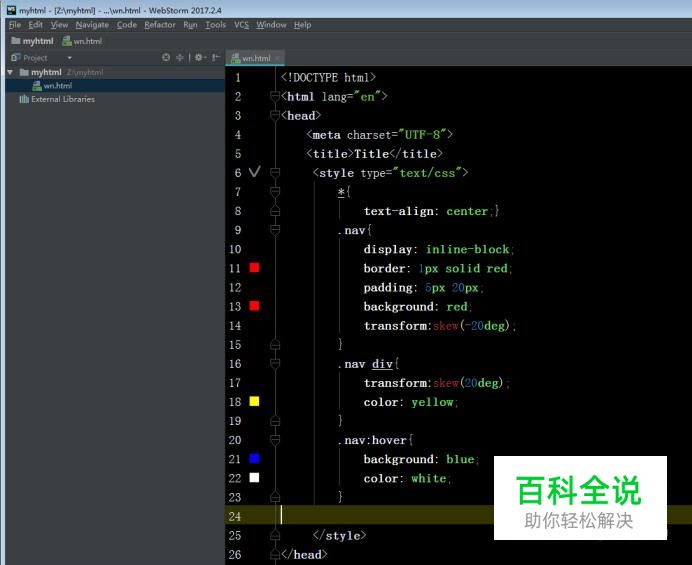Open the Refactor menu
Screen dimensions: 692x565
coord(160,25)
